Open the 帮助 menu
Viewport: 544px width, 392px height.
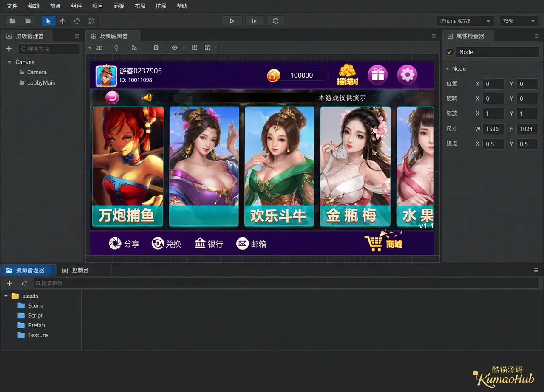[182, 6]
